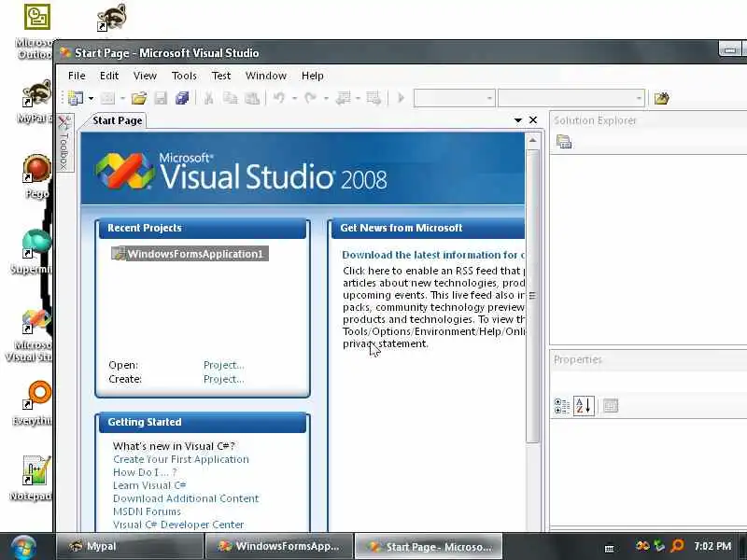Click the Windows Start orb button

(24, 547)
